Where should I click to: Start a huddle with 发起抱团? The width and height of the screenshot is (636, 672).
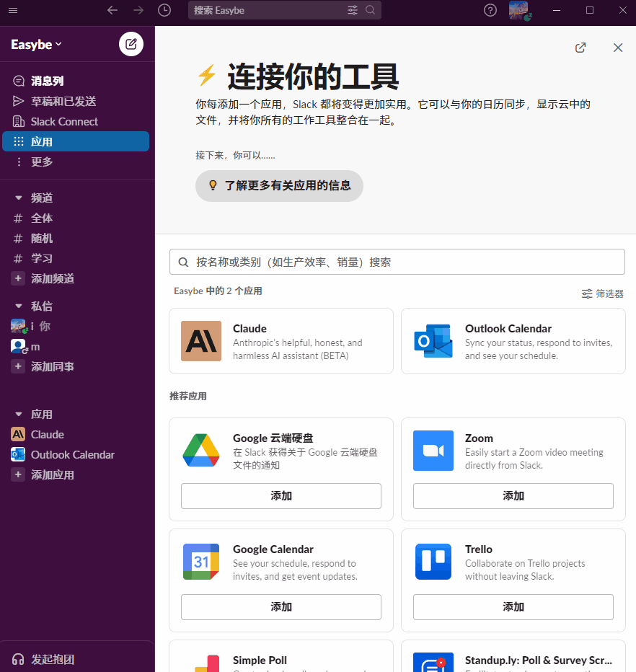(43, 659)
